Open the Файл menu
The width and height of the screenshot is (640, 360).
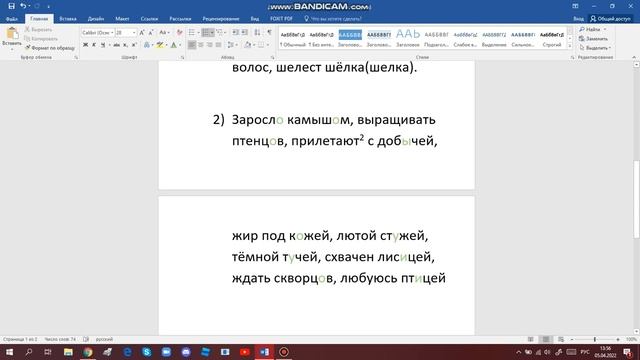click(x=12, y=19)
